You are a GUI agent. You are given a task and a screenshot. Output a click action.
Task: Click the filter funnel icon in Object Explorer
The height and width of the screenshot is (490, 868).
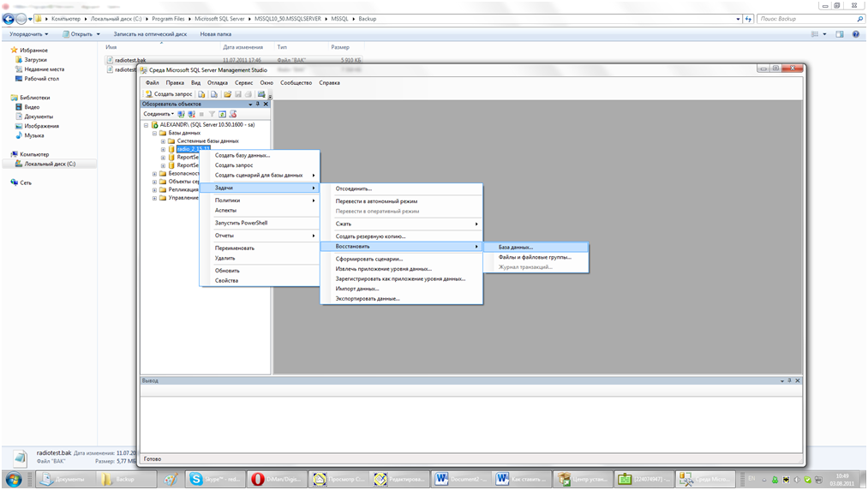point(212,114)
